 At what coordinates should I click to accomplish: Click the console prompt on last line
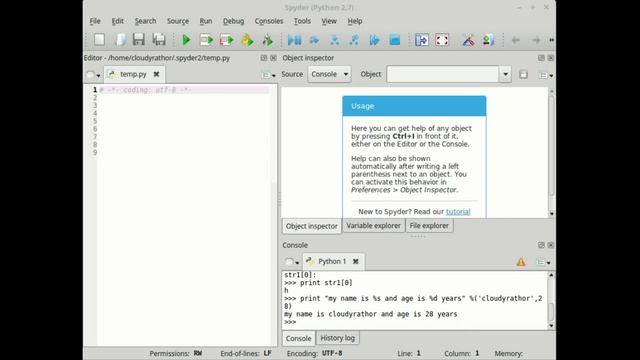point(290,322)
